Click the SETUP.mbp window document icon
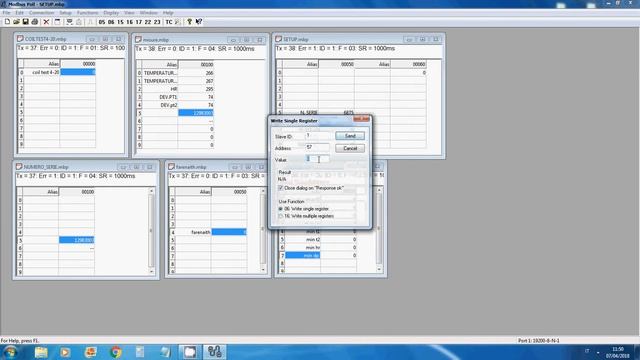 (278, 39)
